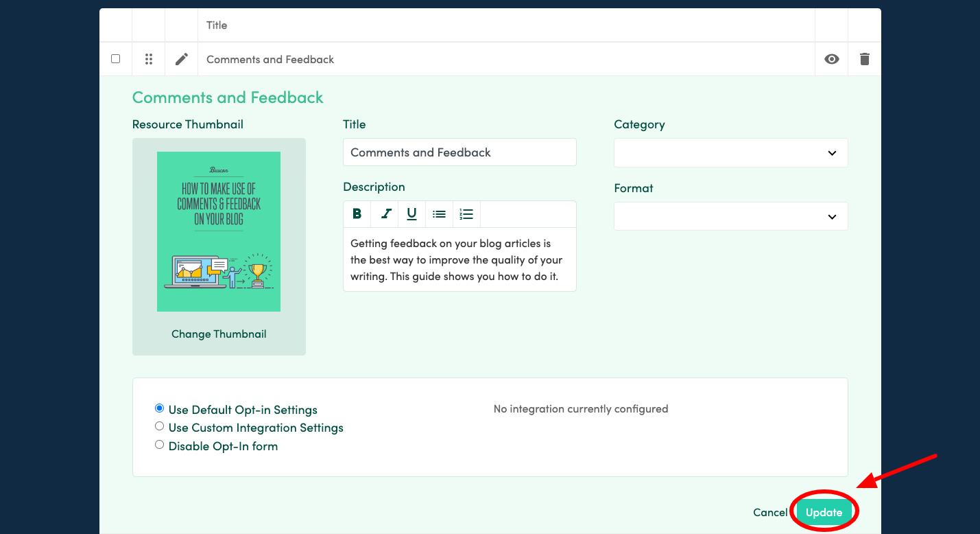Delete the resource with the trash icon

pos(864,59)
